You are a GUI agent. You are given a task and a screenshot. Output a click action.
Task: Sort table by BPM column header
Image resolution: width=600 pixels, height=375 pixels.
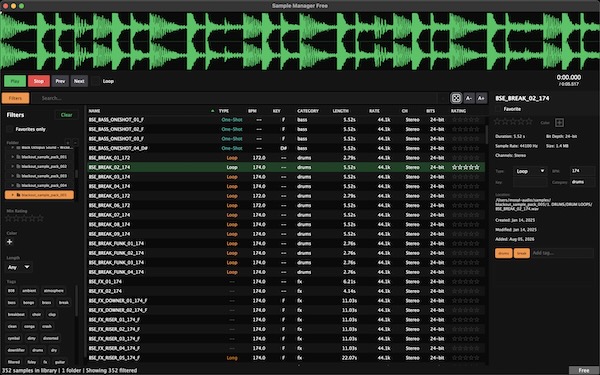point(252,111)
